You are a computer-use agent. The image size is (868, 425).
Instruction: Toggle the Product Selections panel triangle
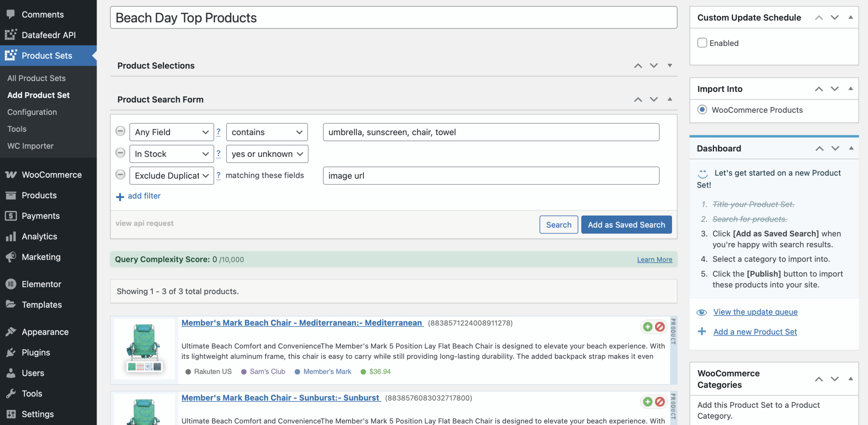(x=670, y=65)
